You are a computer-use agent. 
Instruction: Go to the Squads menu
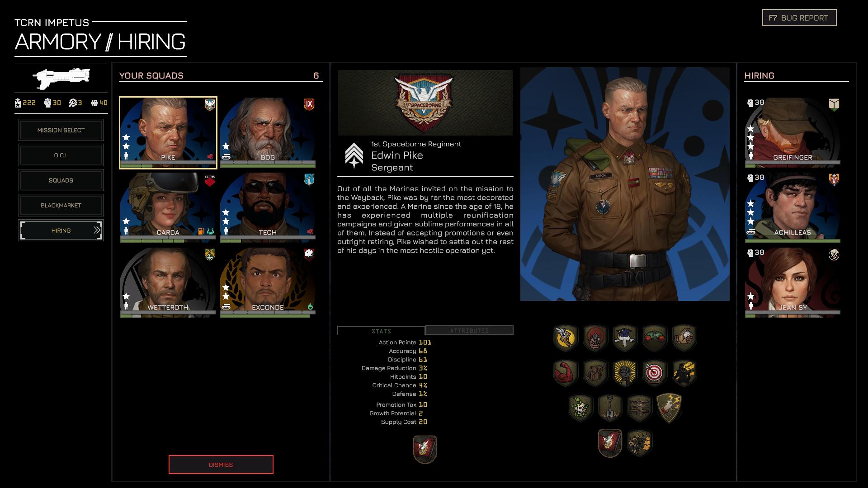pyautogui.click(x=61, y=180)
